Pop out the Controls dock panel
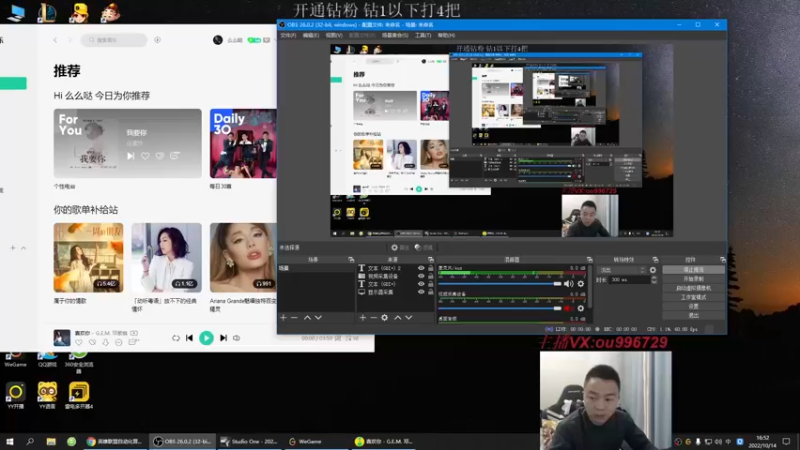 tap(722, 260)
